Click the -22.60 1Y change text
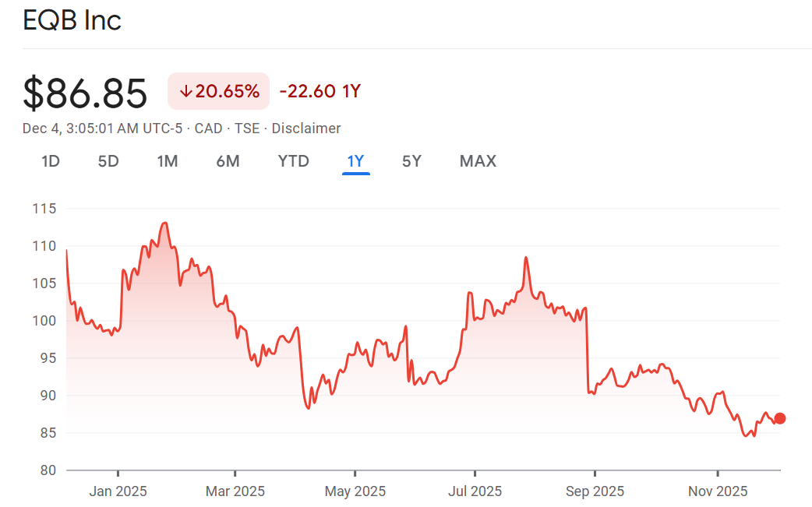Viewport: 812px width, 507px height. (320, 91)
